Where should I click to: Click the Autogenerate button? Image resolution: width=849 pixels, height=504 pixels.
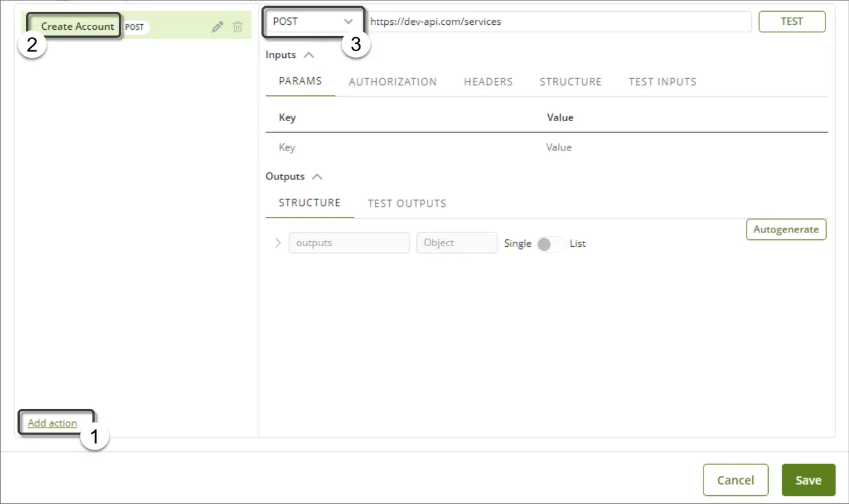click(786, 229)
